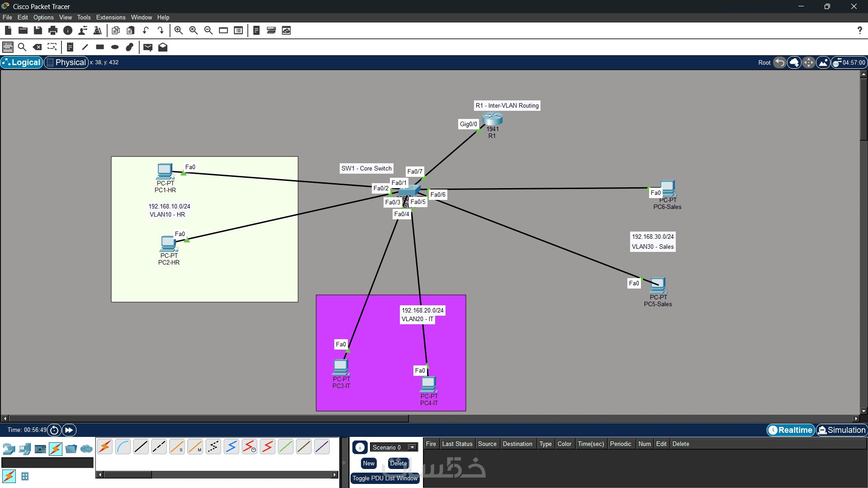Click the Fast Forward Time button

tap(69, 430)
